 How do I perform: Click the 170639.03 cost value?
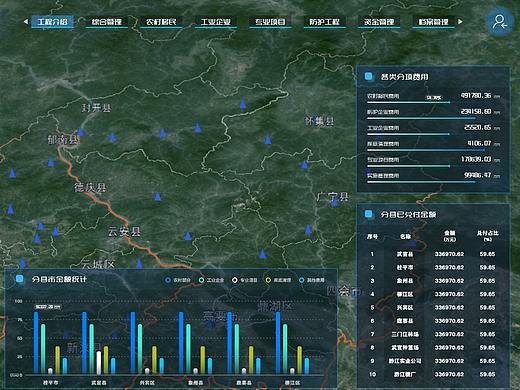(476, 159)
